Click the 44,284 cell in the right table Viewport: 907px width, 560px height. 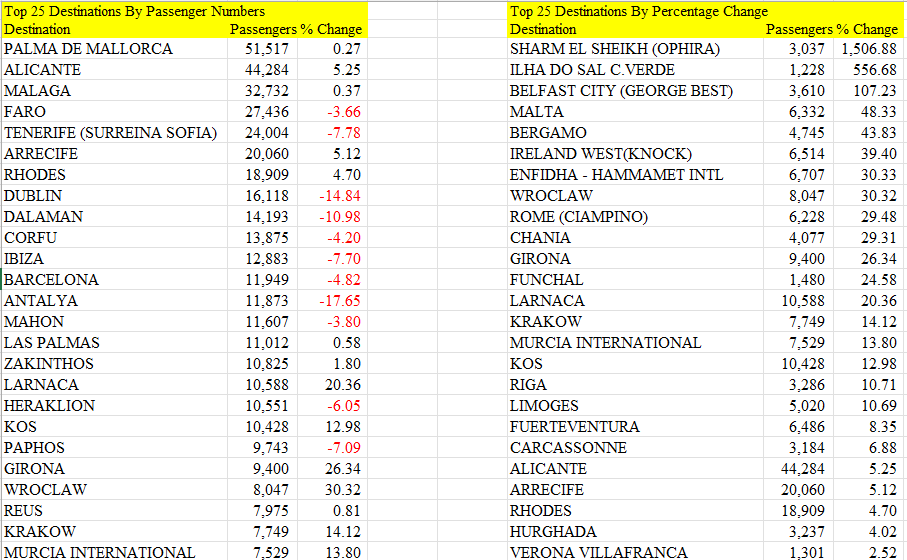(798, 469)
